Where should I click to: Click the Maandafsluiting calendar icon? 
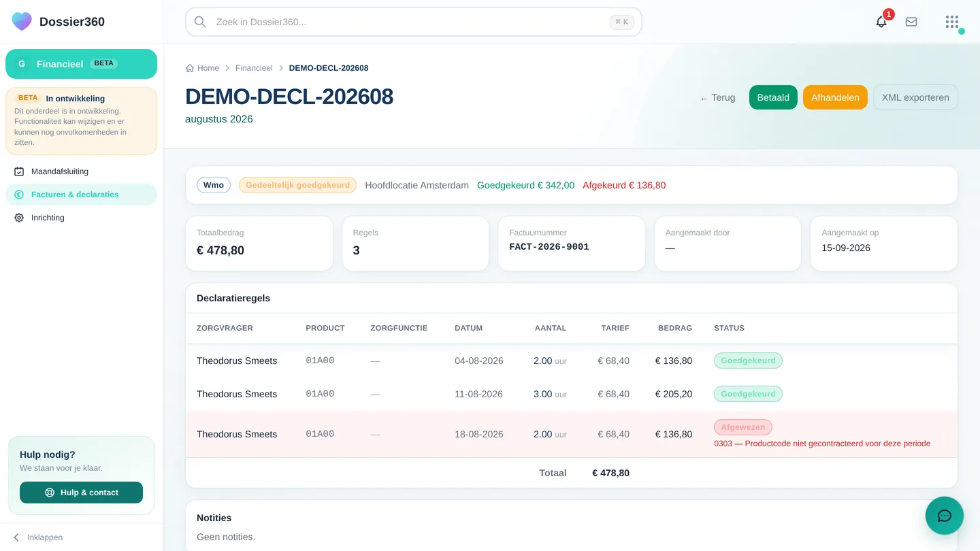click(x=19, y=171)
